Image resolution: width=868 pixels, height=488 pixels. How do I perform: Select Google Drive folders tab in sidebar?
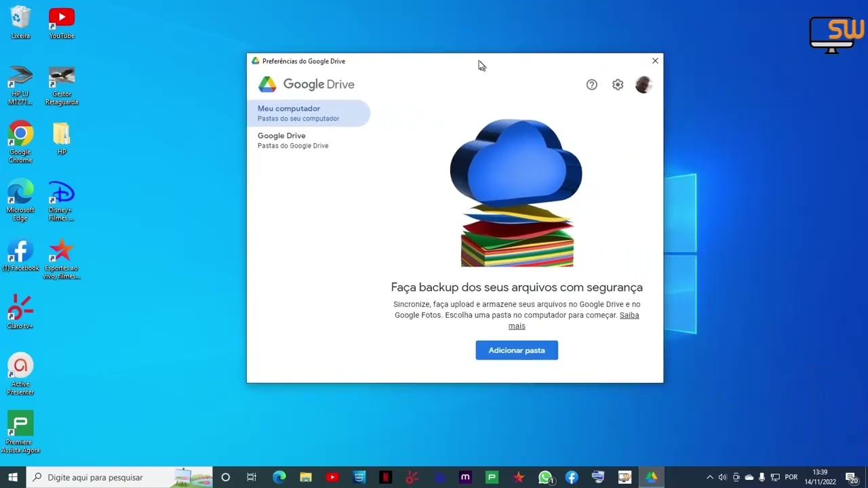tap(309, 140)
